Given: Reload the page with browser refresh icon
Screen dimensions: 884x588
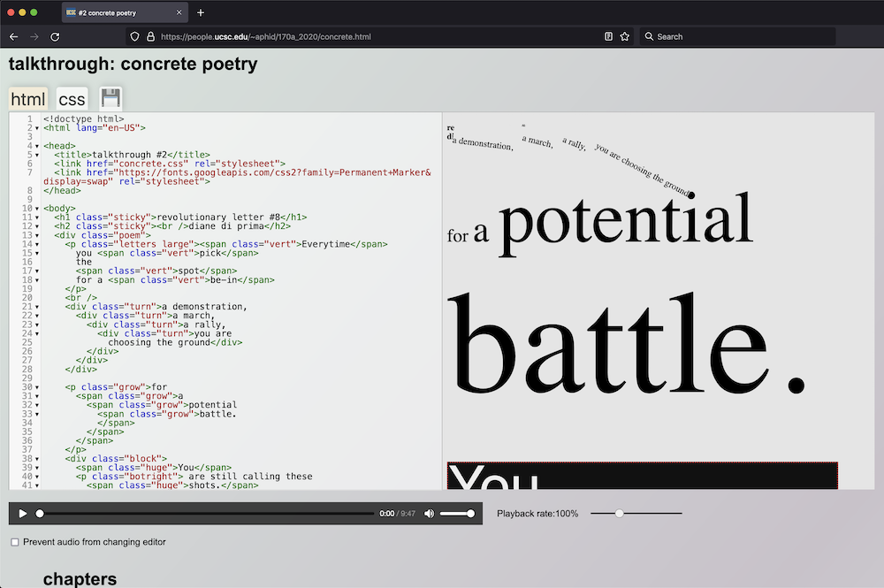Looking at the screenshot, I should (55, 37).
